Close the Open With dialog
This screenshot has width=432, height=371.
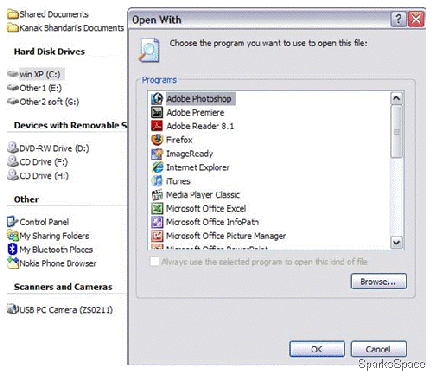tap(416, 19)
